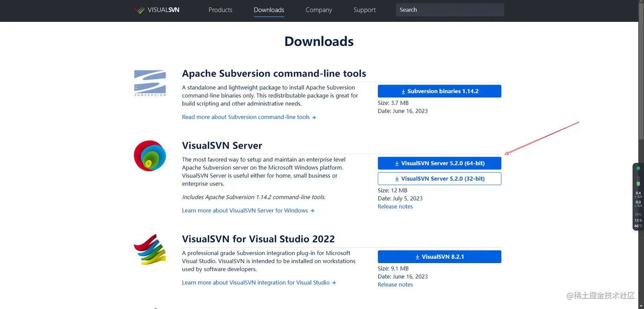The height and width of the screenshot is (309, 644).
Task: Click the Date: July 5, 2023 text
Action: [x=400, y=198]
